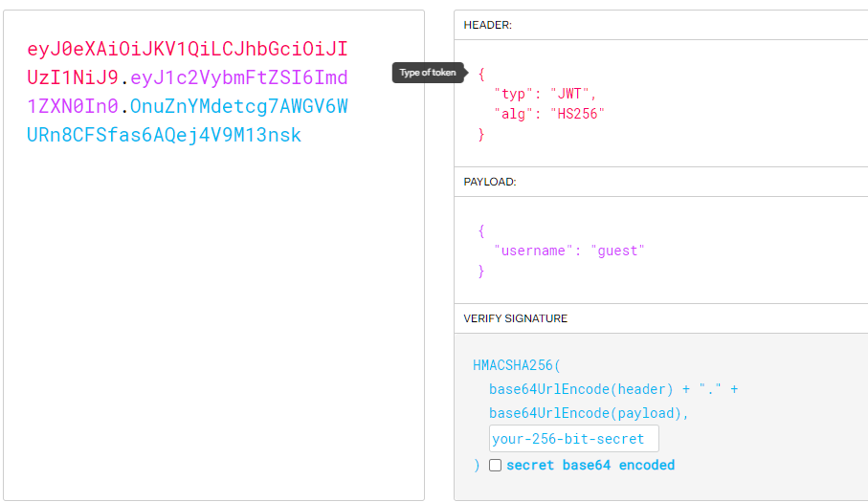The image size is (868, 502).
Task: Click the token payload segment eyJ1c2VybmFtZSI6Imd
Action: tap(239, 77)
